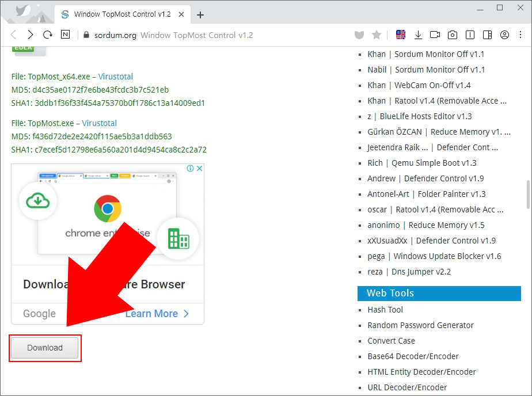Open xXUsuadXx's Defender Control v1.9 comment
Image resolution: width=532 pixels, height=396 pixels.
point(432,241)
